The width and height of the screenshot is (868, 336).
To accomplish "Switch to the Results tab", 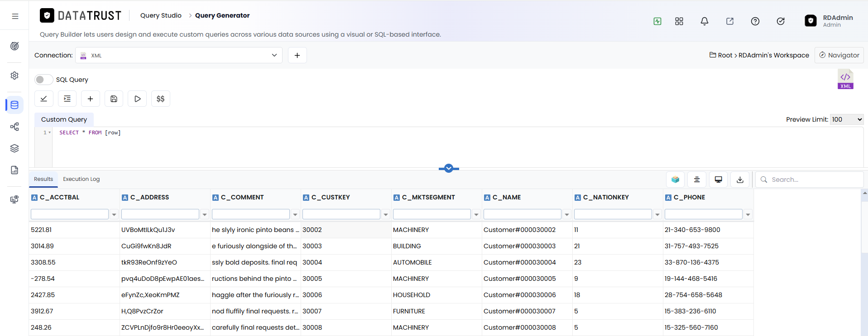I will click(43, 179).
